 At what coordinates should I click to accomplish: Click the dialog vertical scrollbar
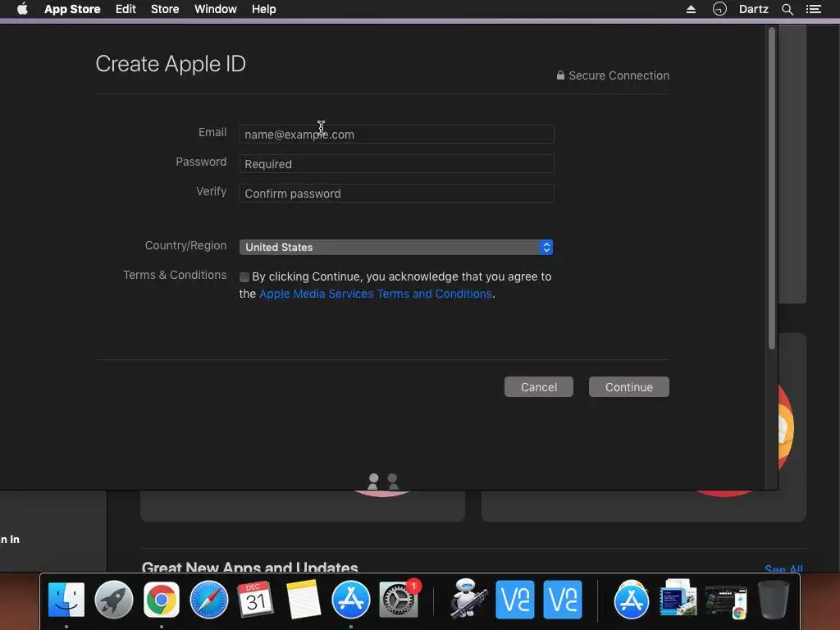pyautogui.click(x=772, y=189)
